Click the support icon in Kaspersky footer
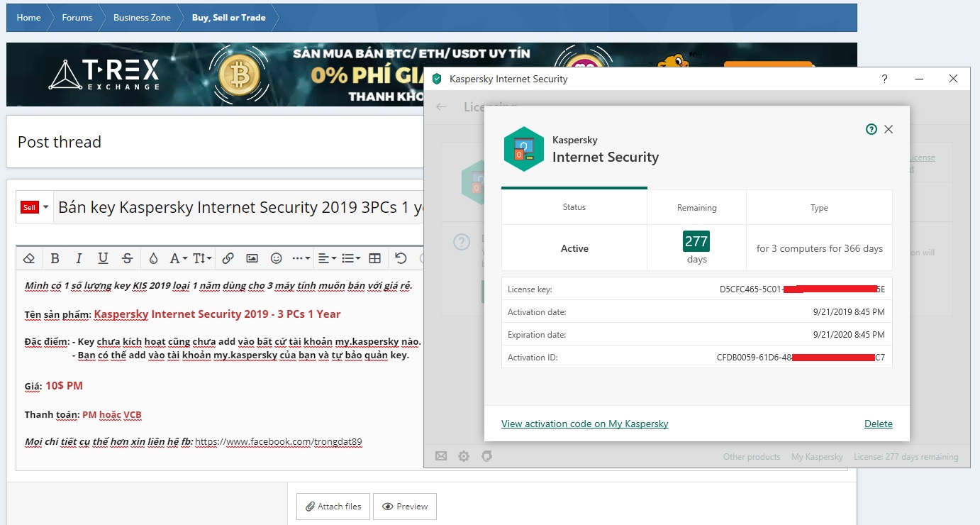The height and width of the screenshot is (525, 980). point(486,456)
